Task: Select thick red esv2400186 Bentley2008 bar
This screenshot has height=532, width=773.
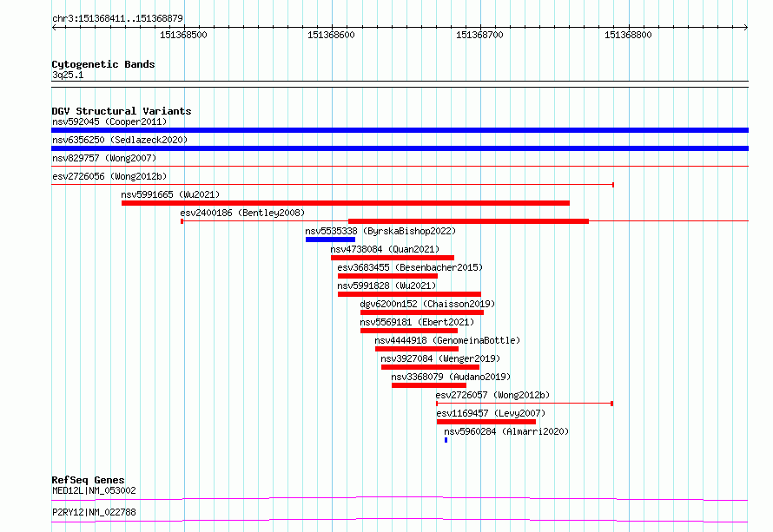Action: pyautogui.click(x=468, y=221)
